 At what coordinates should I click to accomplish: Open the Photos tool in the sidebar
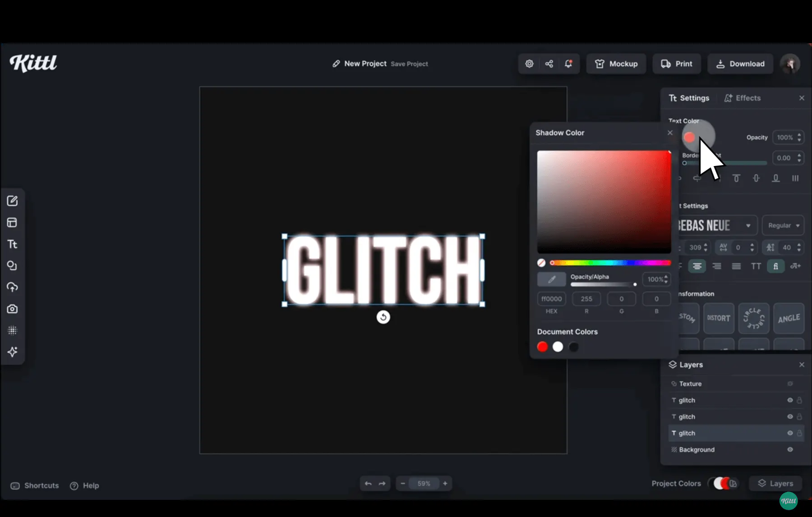(x=12, y=309)
